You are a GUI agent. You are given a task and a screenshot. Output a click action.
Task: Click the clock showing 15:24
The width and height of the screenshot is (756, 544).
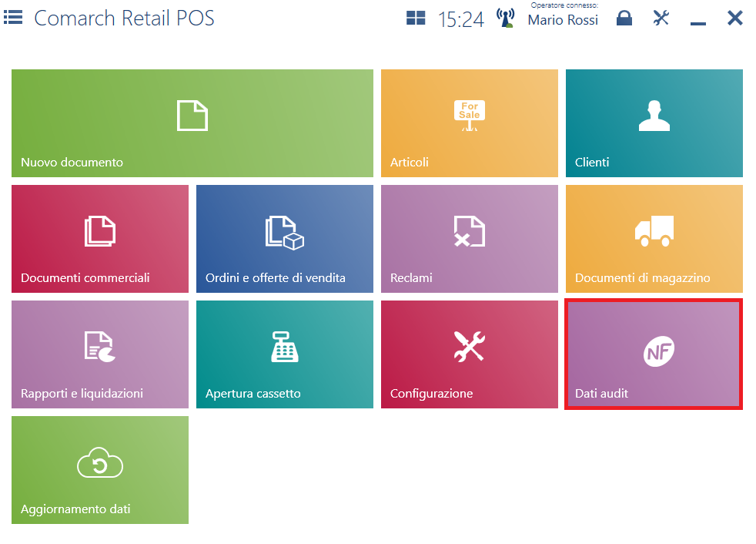pos(461,19)
